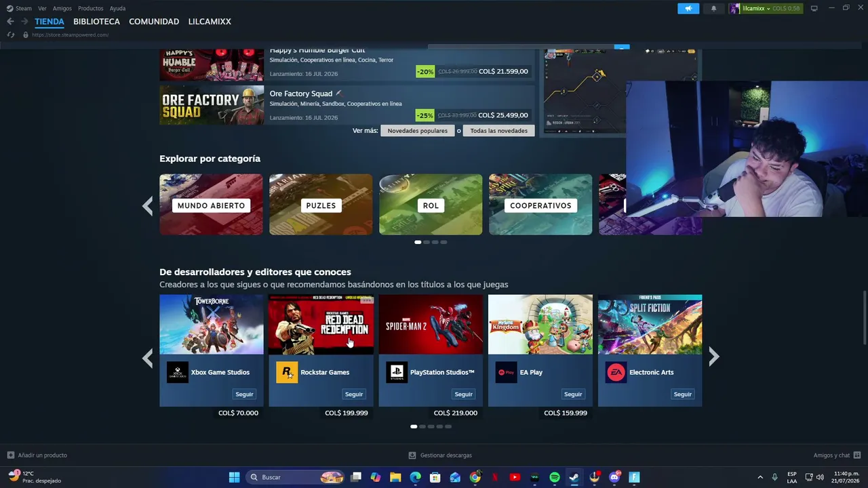Open the COOPERATIVOS category card
This screenshot has height=488, width=868.
pos(540,205)
